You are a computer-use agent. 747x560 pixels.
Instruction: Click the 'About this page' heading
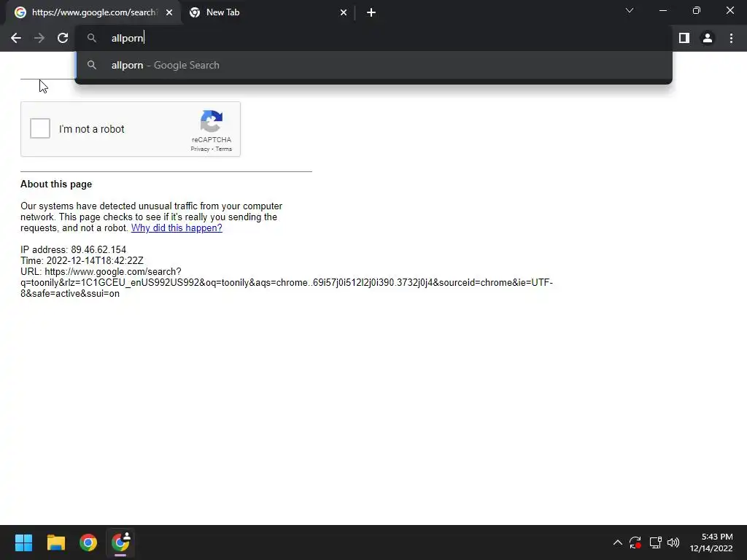pos(56,184)
